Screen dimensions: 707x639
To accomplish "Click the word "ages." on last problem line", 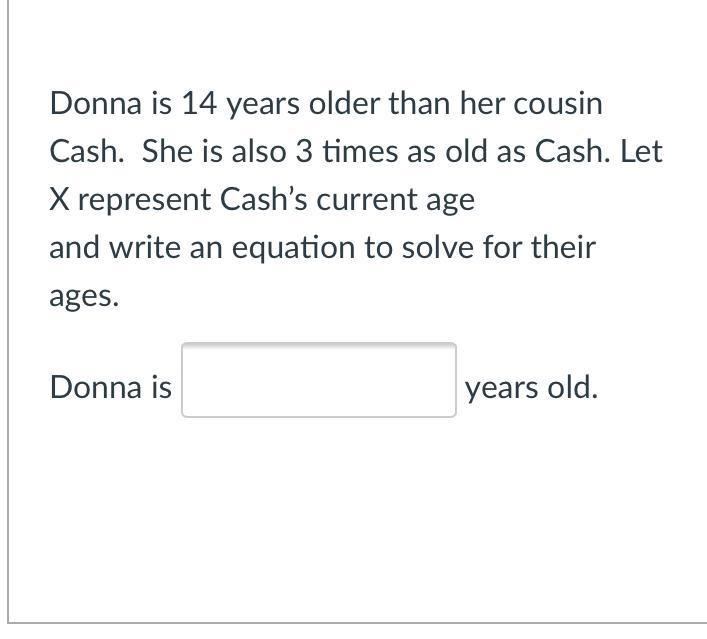I will 84,296.
